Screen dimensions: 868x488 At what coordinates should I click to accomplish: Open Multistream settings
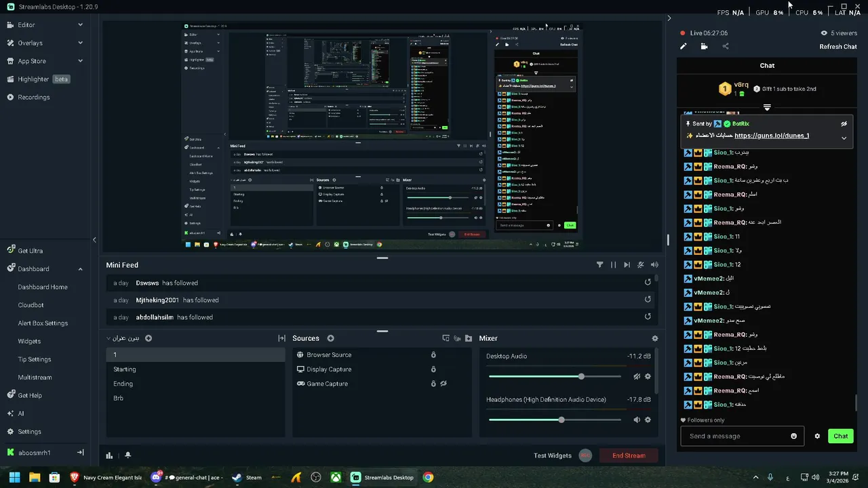click(35, 378)
